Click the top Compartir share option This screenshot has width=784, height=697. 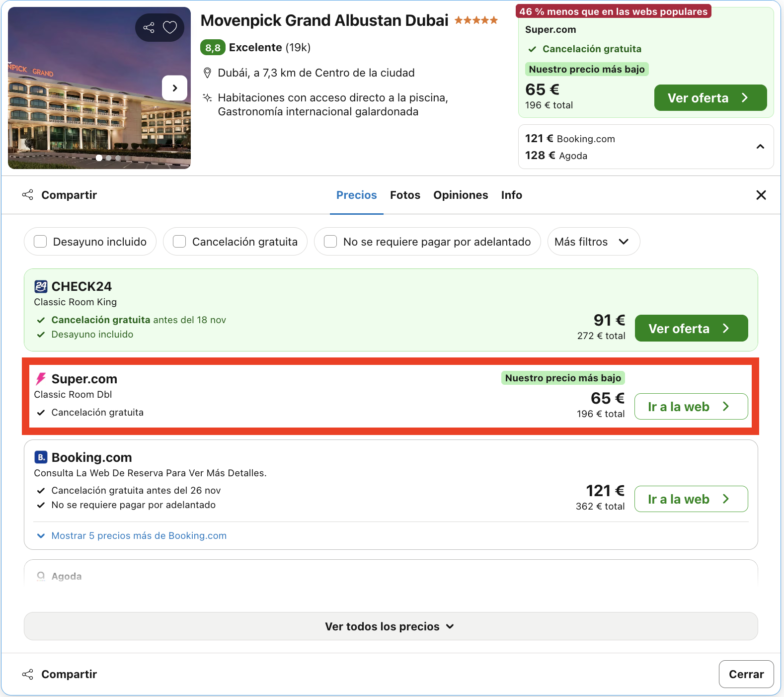coord(60,195)
